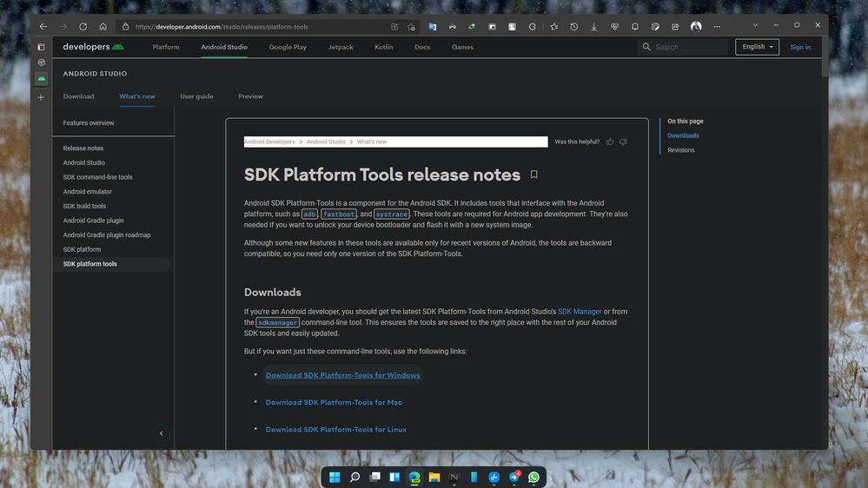The height and width of the screenshot is (488, 868).
Task: Open SDK command-line tools in sidebar
Action: click(x=97, y=177)
